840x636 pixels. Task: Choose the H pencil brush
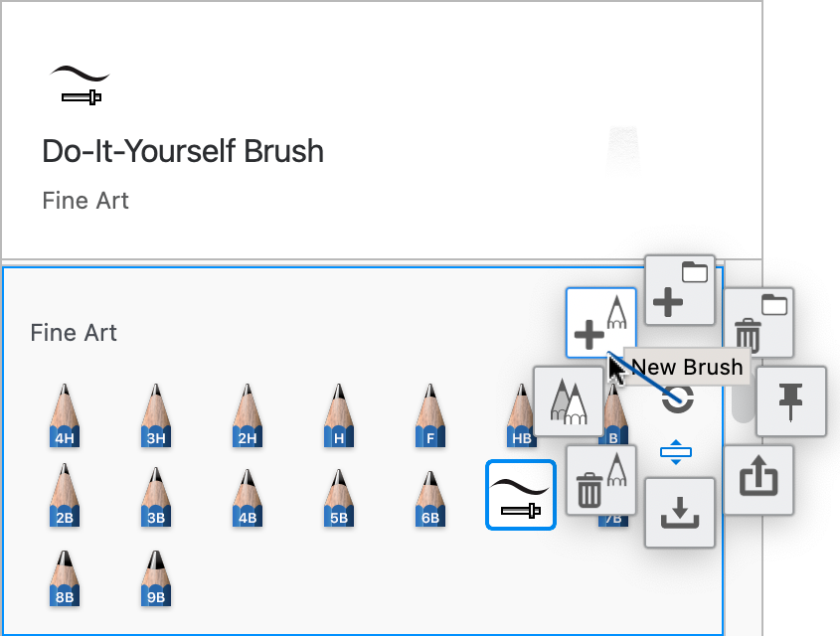tap(339, 415)
